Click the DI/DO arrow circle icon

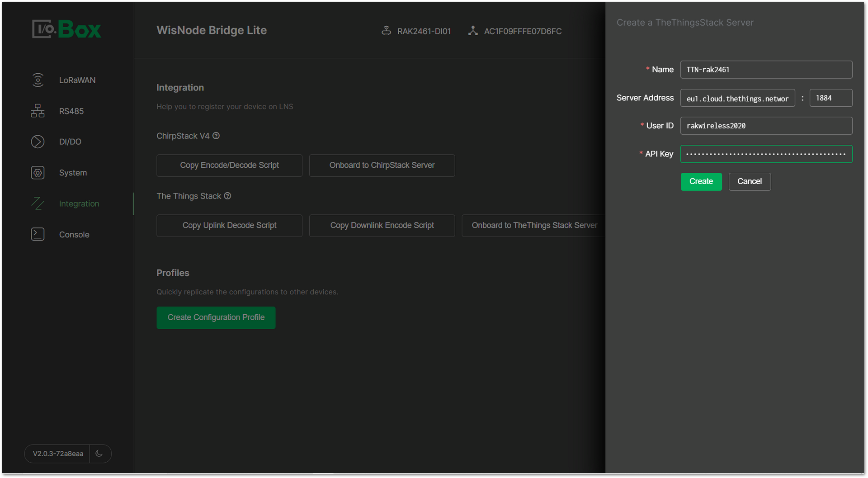[x=38, y=142]
